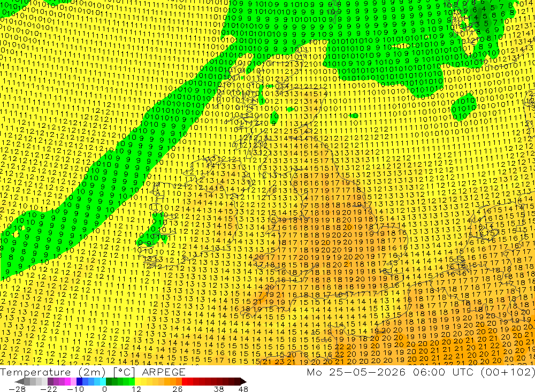Screen dimensions: 535x392
Task: Click the gray left arrow end of legend
Action: (x=20, y=381)
